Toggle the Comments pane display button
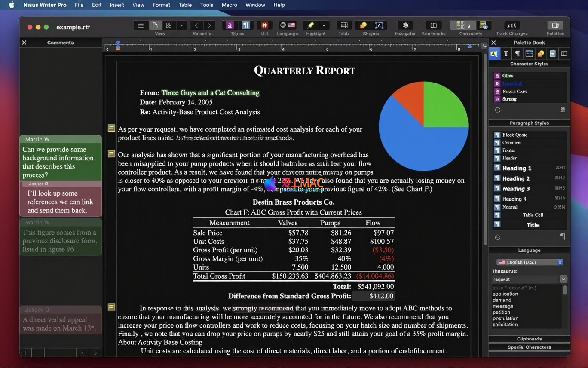The width and height of the screenshot is (588, 368). 460,25
